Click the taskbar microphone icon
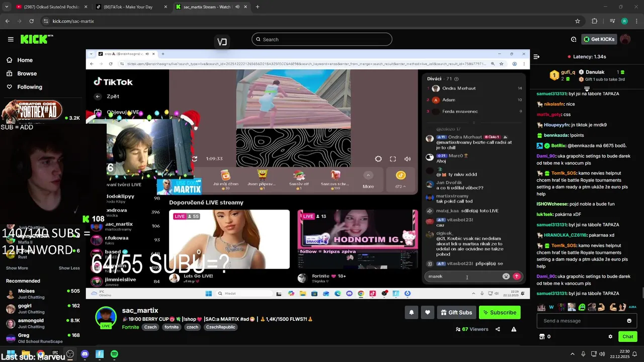Screen dimensions: 644x362 click(583, 354)
